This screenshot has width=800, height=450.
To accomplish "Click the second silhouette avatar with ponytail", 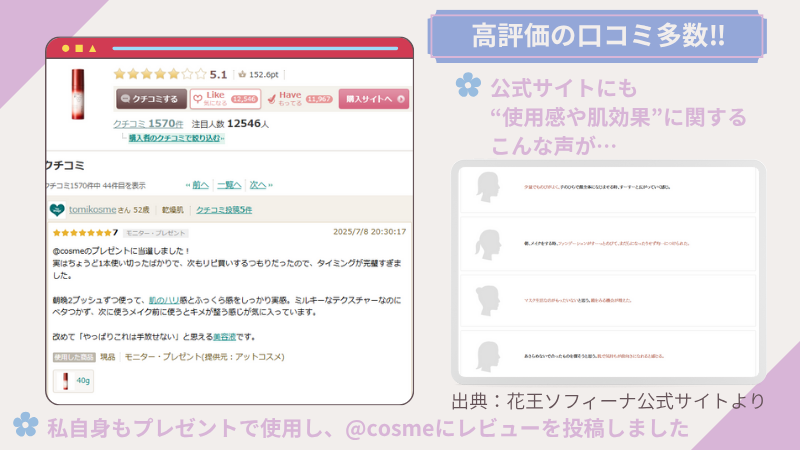I will [x=488, y=244].
